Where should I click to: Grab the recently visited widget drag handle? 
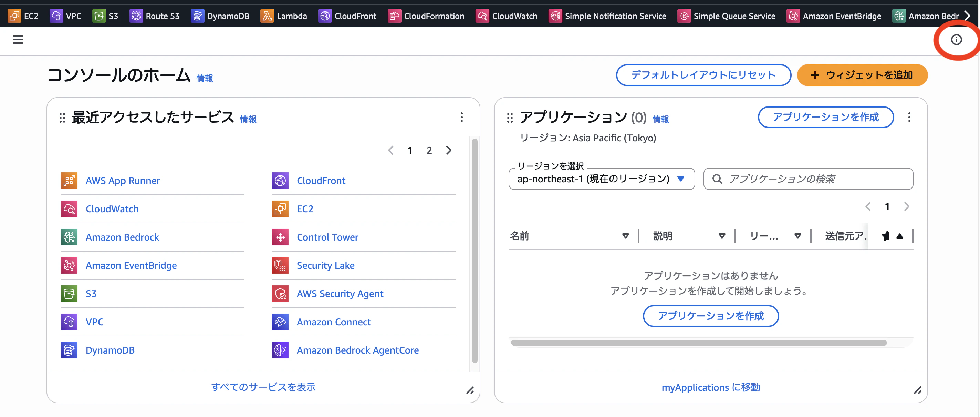(x=62, y=118)
